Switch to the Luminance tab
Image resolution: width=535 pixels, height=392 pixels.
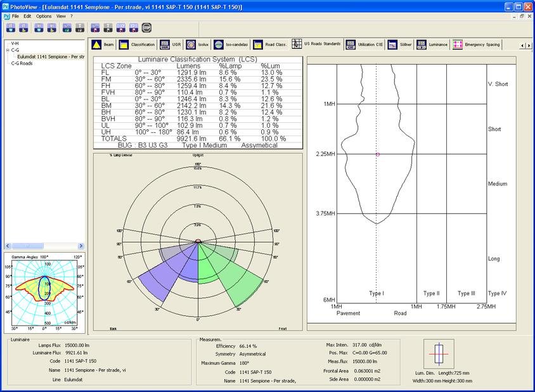click(x=432, y=44)
